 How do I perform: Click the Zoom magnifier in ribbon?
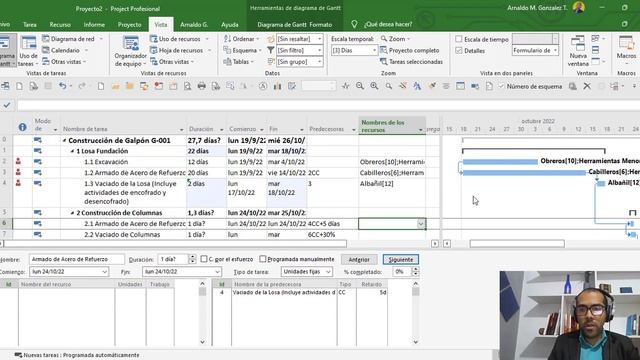pyautogui.click(x=395, y=39)
